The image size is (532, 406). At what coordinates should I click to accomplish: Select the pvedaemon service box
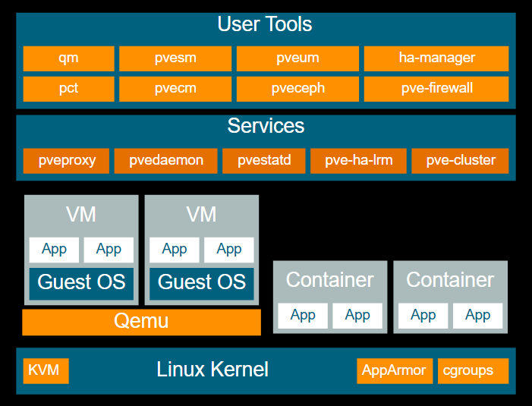click(x=166, y=161)
